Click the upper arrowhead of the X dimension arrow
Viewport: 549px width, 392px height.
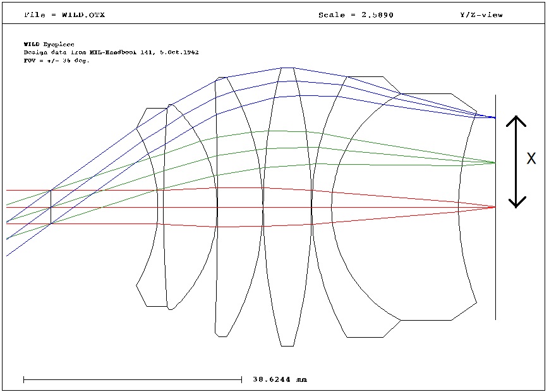(517, 120)
